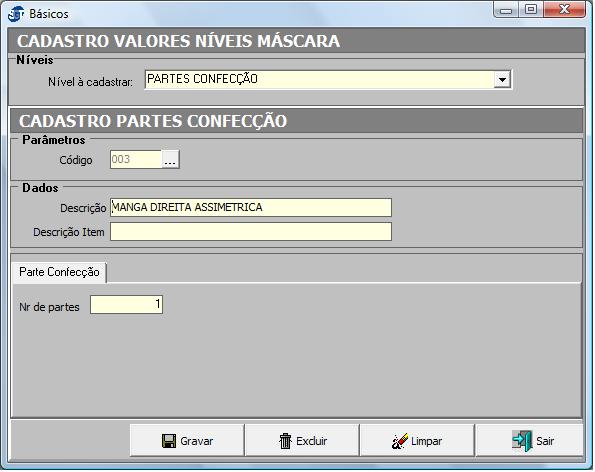Focus the empty Descrição Item field

[251, 231]
